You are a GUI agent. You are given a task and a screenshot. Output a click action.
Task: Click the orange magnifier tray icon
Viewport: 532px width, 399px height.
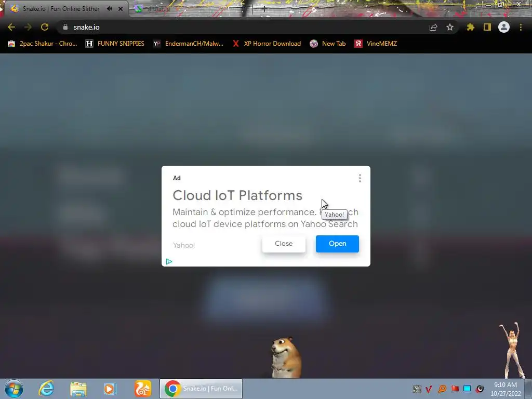coord(442,389)
